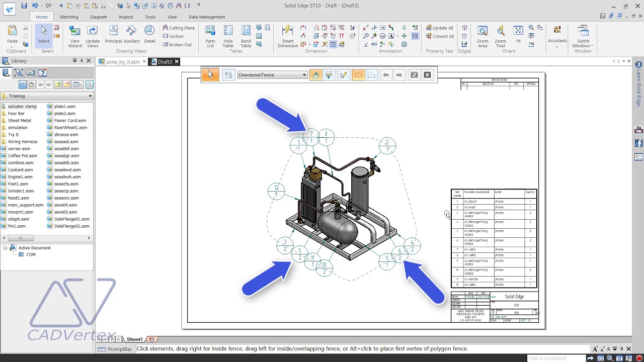Screen dimensions: 644x362
Task: Click the Library horizontal scrollbar
Action: point(47,238)
